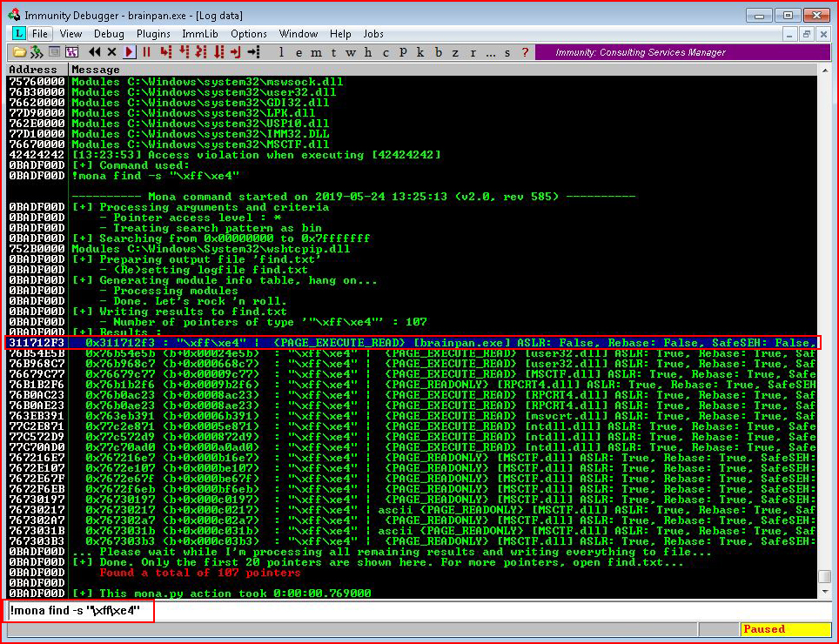Select the 0x76b54e5b user32.dll result row
Screen dimensions: 839x644
(x=412, y=353)
